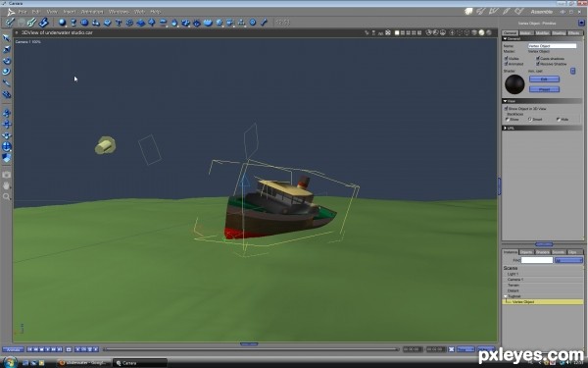Screen dimensions: 588x368
Task: Click the circled crosshair camera tool
Action: tap(7, 146)
